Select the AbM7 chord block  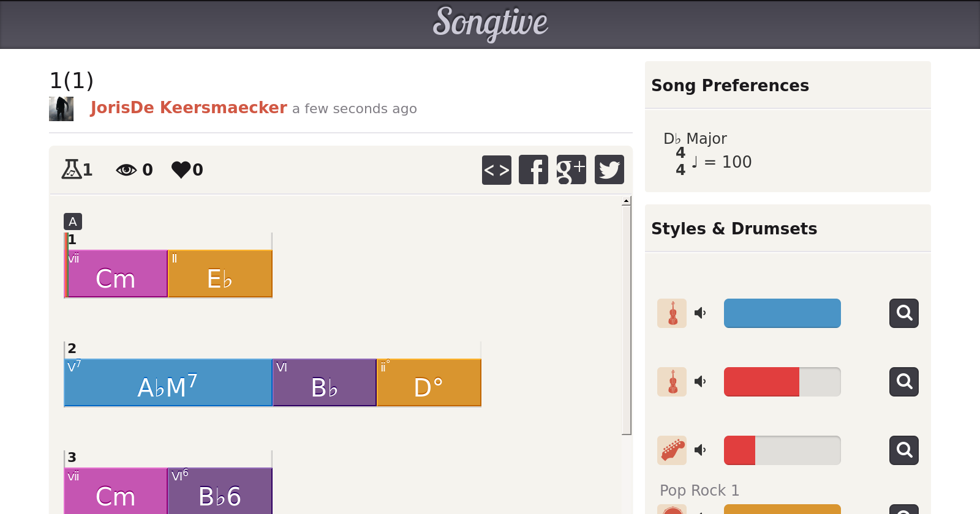click(x=168, y=383)
